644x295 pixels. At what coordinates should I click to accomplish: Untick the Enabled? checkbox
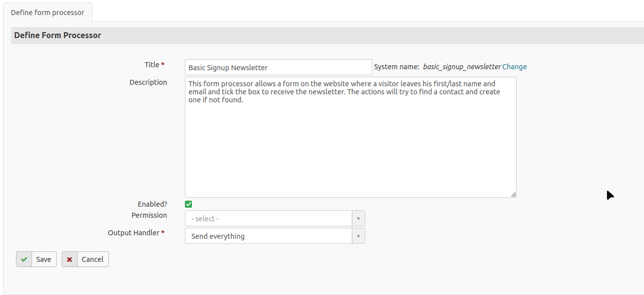[188, 204]
